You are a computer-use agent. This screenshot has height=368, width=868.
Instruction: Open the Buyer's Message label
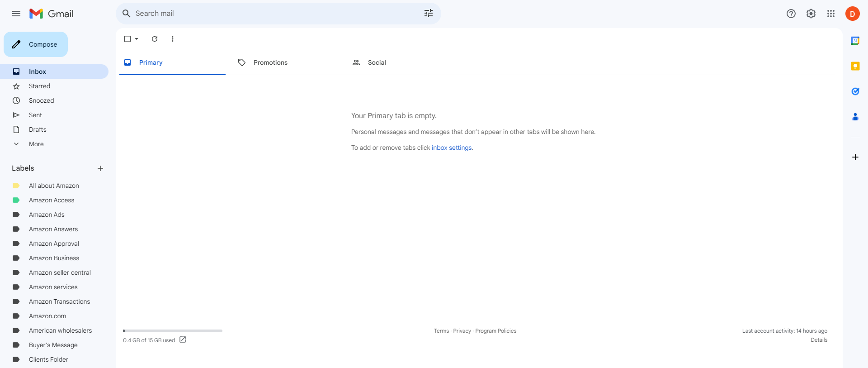(54, 345)
